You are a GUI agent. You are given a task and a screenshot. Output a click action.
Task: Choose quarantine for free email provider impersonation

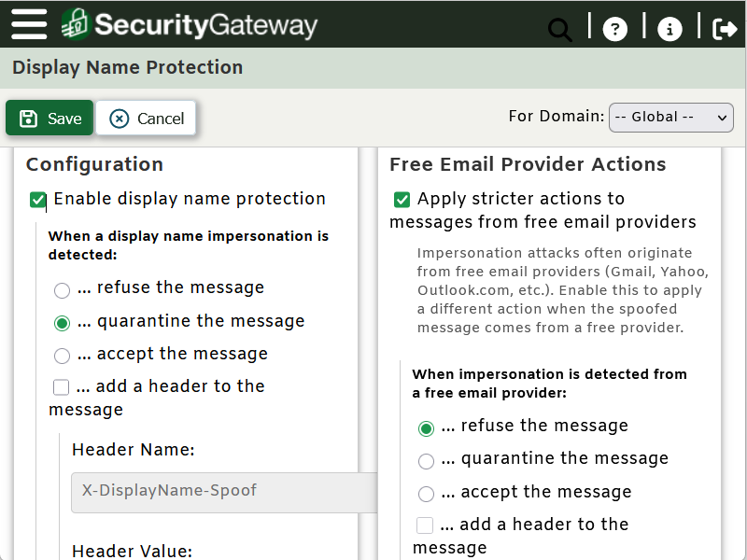coord(427,461)
